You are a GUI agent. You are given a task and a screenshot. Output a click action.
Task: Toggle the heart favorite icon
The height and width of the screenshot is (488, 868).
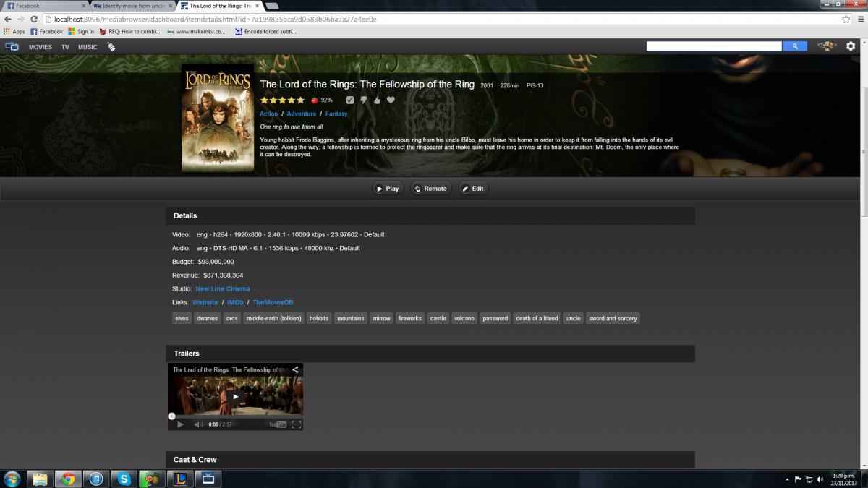pyautogui.click(x=391, y=100)
